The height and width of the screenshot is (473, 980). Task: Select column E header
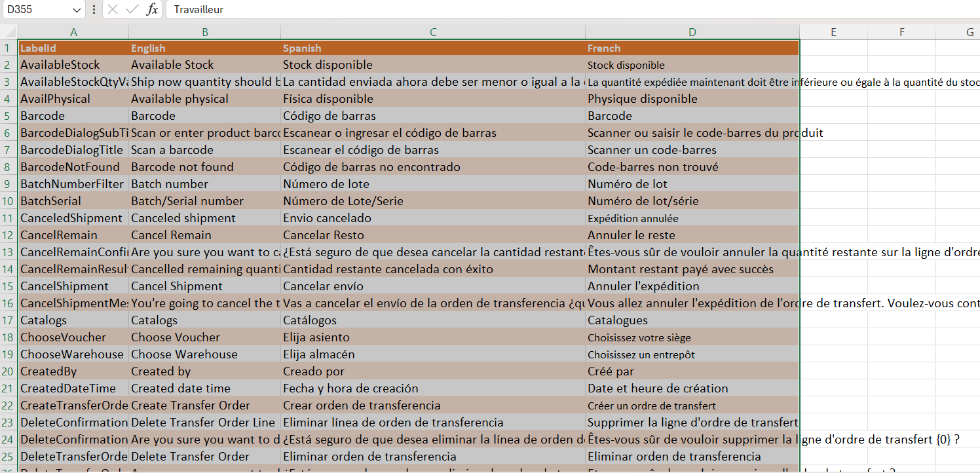(833, 32)
